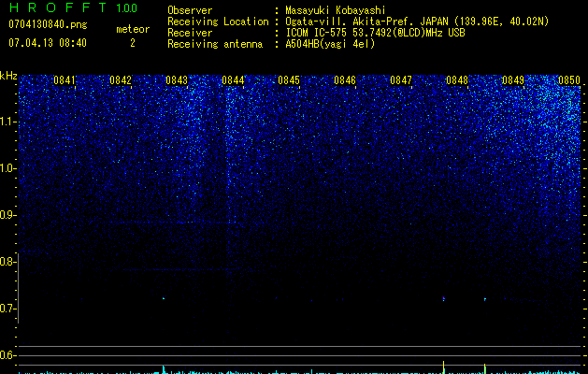
Task: Click the yellow power spike before 0849
Action: click(485, 368)
